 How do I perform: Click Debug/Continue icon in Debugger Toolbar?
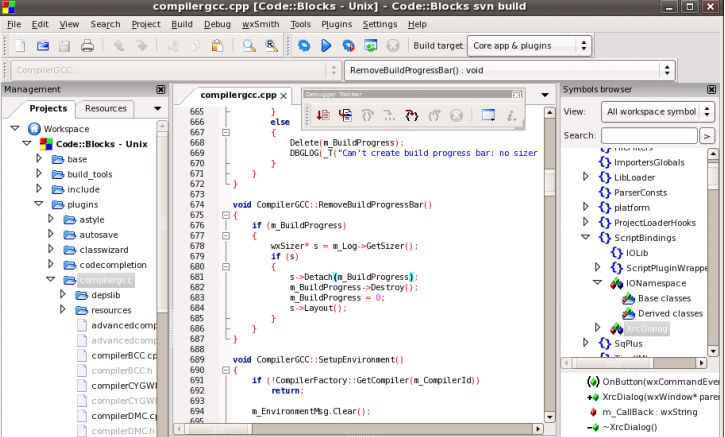click(x=323, y=115)
